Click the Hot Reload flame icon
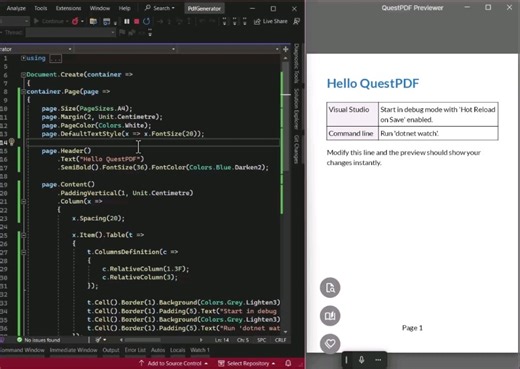 (x=75, y=21)
